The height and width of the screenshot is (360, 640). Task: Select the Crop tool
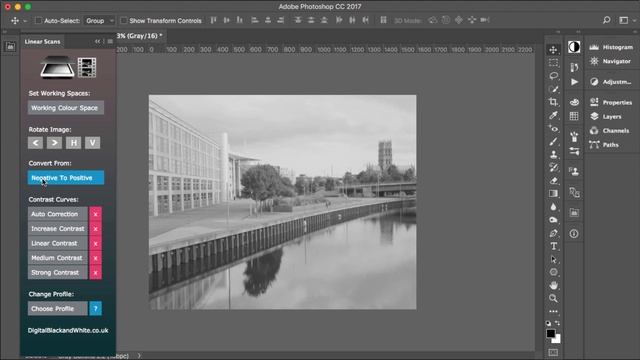point(553,102)
